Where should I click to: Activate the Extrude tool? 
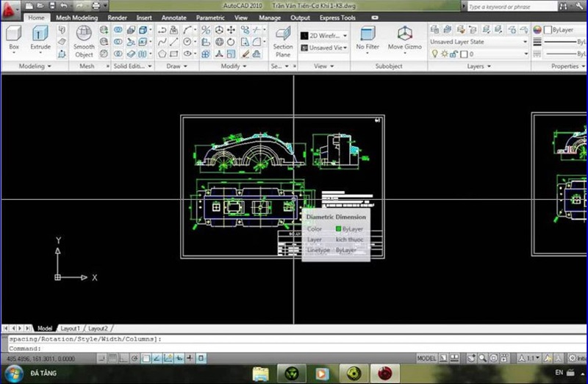[40, 37]
